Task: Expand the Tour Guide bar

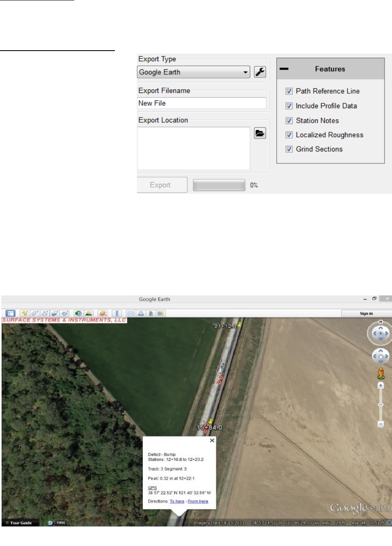Action: (20, 523)
